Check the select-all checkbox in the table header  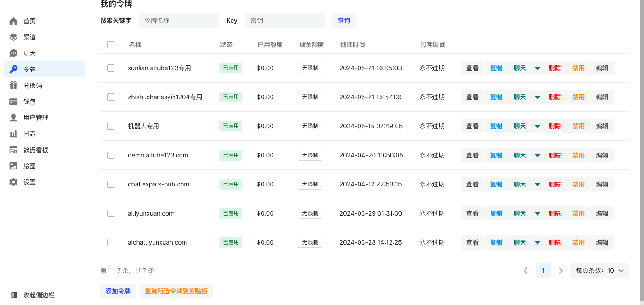[x=111, y=45]
